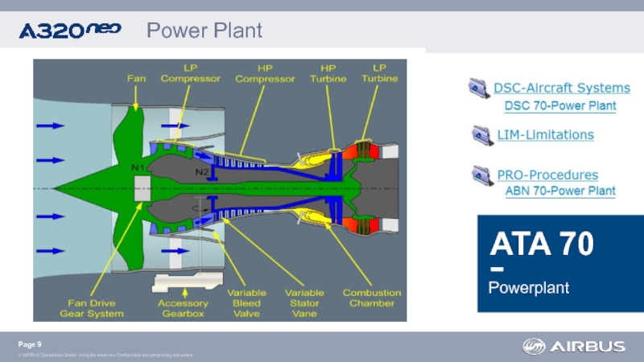Open the DSC-Aircraft Systems link
Screen dimensions: 644x362
click(x=561, y=88)
